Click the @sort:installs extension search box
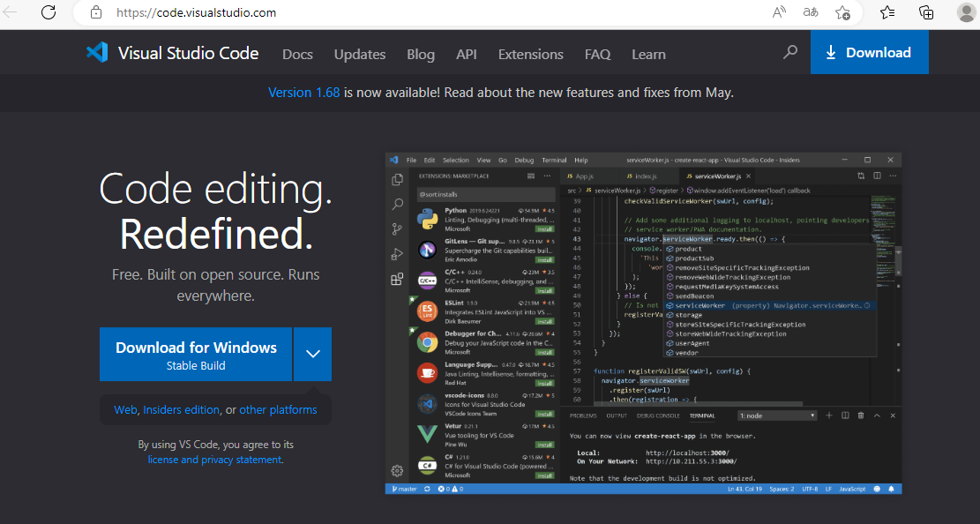This screenshot has width=980, height=524. pyautogui.click(x=486, y=194)
